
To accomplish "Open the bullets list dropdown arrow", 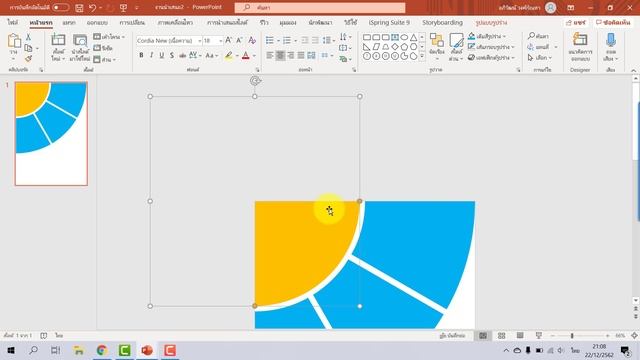I will 278,40.
